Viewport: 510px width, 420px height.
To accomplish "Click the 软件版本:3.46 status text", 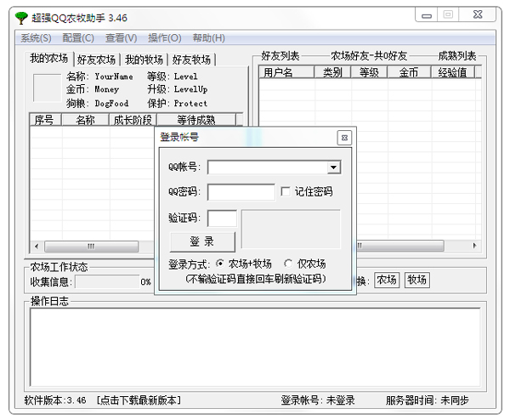I will click(55, 400).
